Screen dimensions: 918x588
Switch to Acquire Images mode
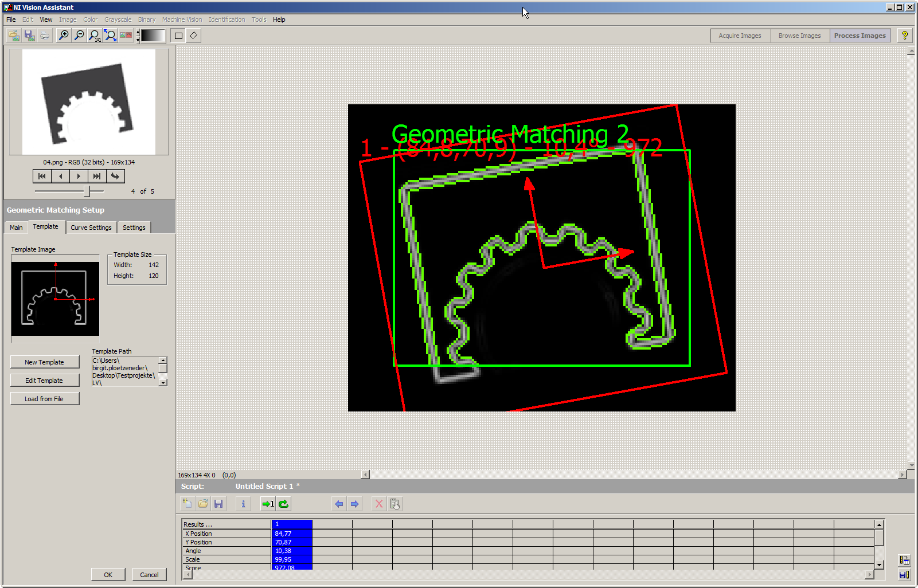pyautogui.click(x=740, y=36)
